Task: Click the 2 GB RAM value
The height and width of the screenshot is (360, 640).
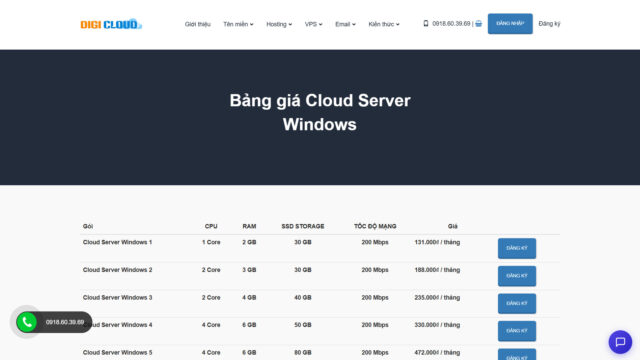Action: coord(249,242)
